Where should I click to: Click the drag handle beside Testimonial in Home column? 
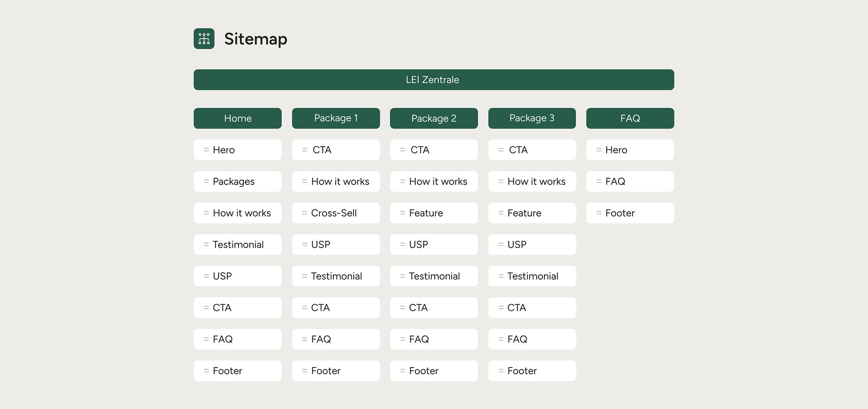click(x=206, y=245)
